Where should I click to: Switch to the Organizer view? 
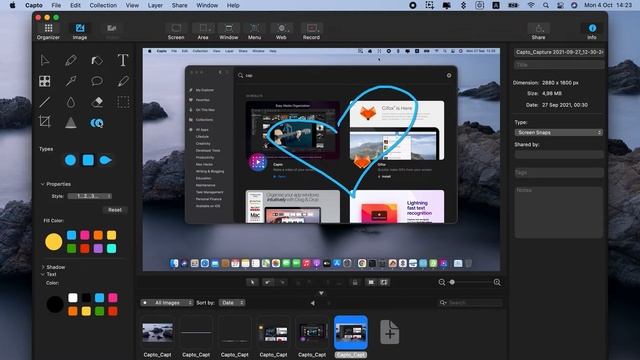(48, 31)
